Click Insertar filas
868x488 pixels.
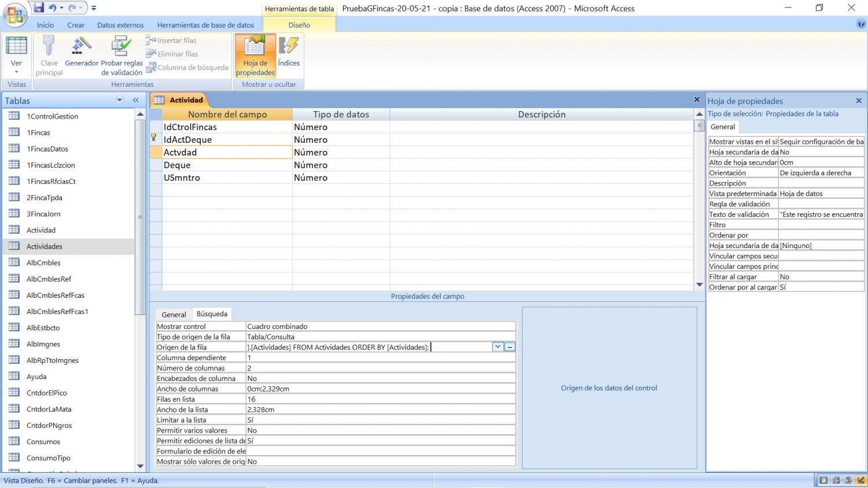point(171,40)
